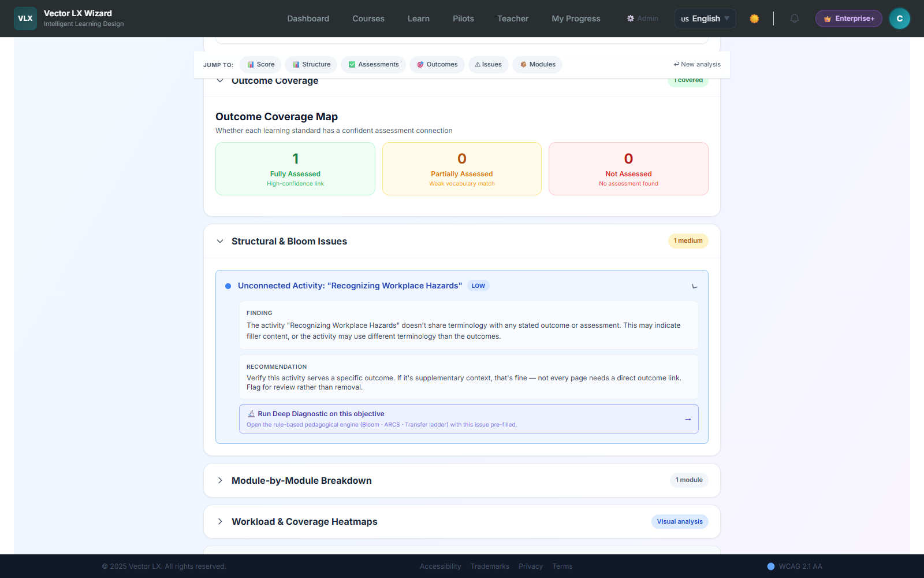Open the English language dropdown

coord(705,18)
